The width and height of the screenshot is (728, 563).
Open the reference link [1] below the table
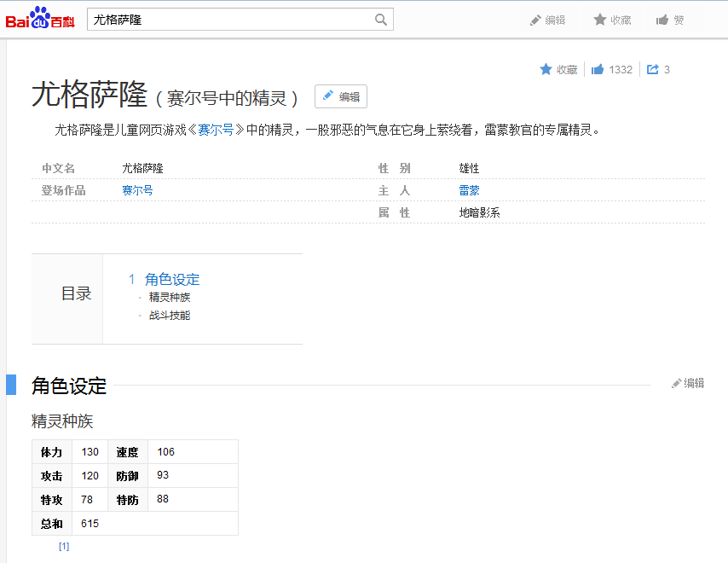click(63, 546)
